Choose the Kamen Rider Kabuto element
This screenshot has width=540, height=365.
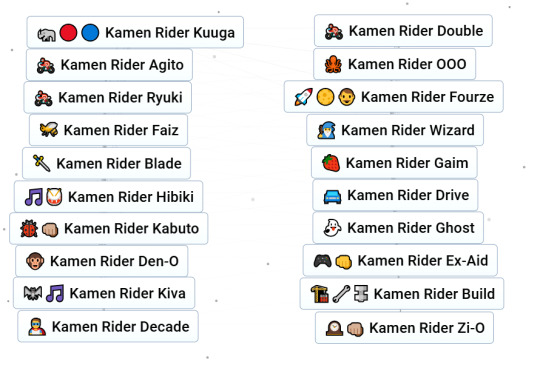[108, 228]
